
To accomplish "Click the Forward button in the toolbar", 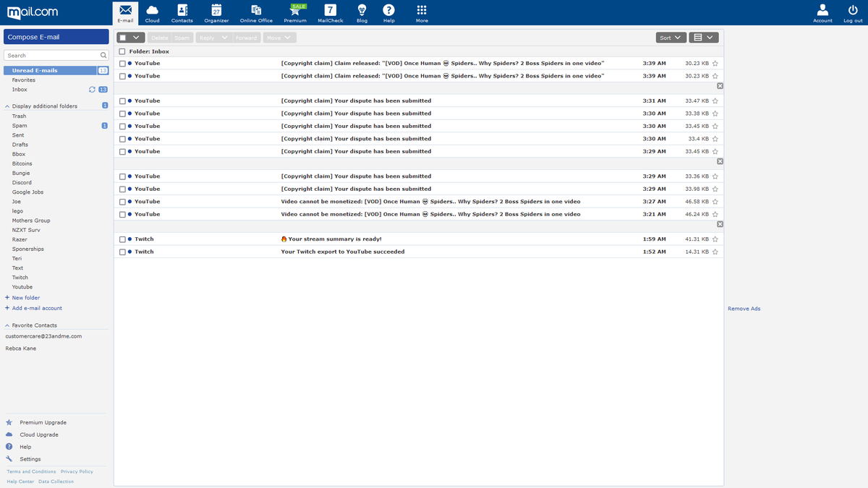I will 246,38.
